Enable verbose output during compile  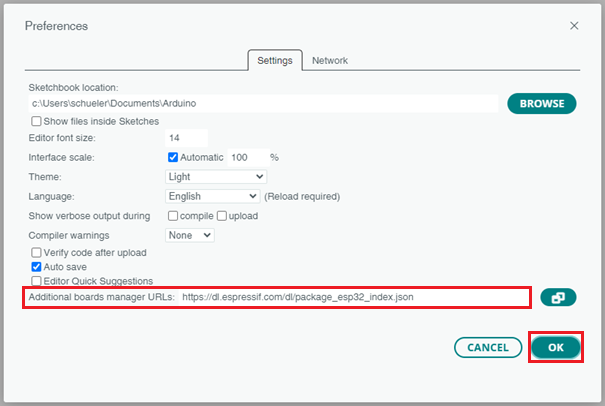(x=173, y=216)
